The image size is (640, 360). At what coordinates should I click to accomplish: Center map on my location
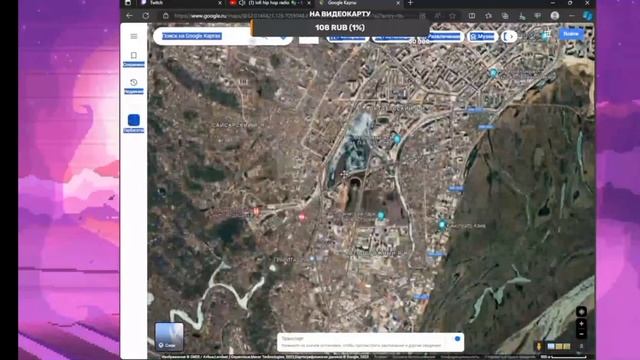[581, 311]
